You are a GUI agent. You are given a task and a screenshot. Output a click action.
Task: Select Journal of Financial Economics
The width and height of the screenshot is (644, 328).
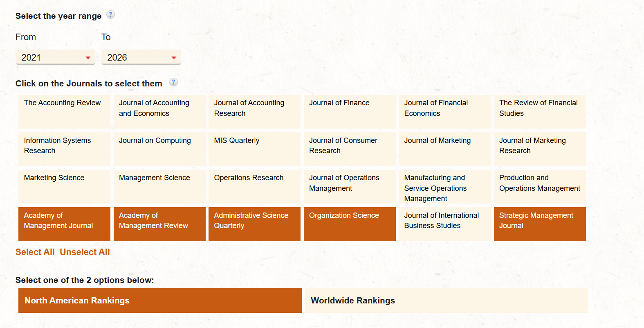444,112
